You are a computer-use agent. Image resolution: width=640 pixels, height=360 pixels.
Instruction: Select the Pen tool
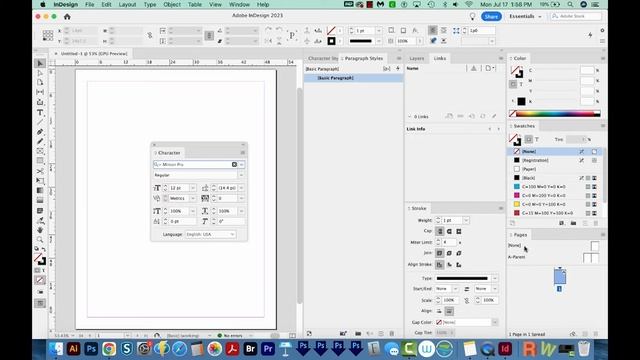click(x=40, y=132)
